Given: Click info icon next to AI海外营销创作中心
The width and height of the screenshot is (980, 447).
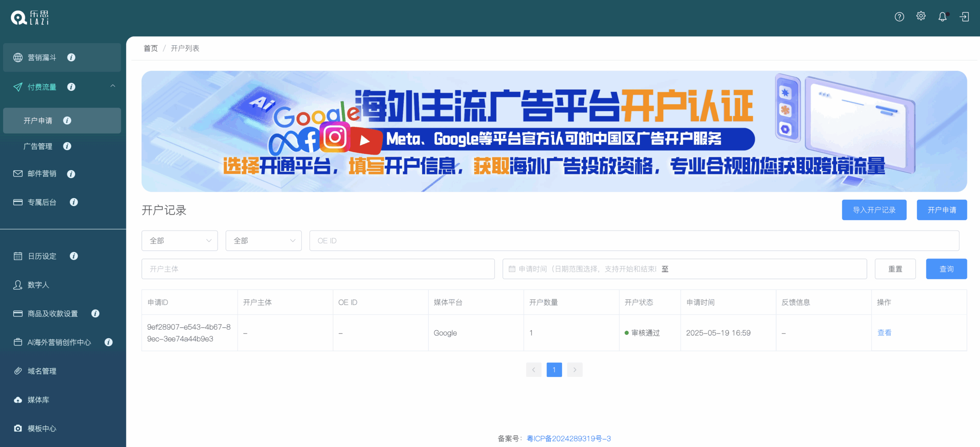Looking at the screenshot, I should 109,342.
